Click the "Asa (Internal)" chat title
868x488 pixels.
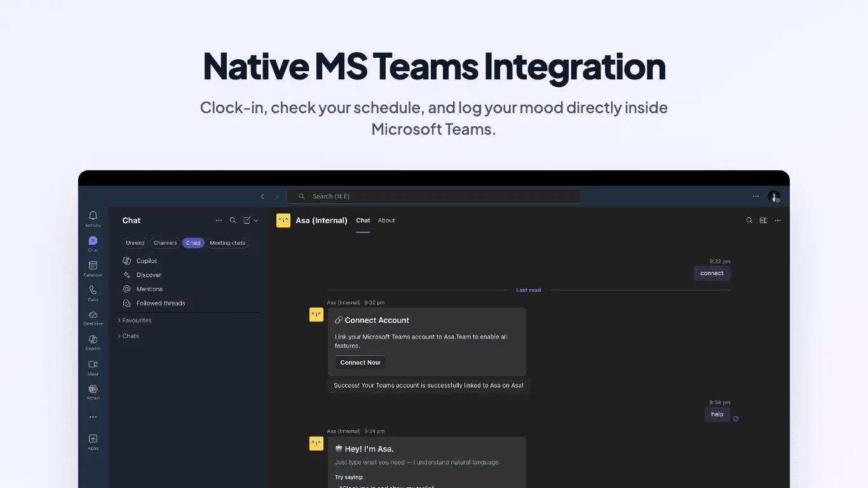tap(322, 220)
